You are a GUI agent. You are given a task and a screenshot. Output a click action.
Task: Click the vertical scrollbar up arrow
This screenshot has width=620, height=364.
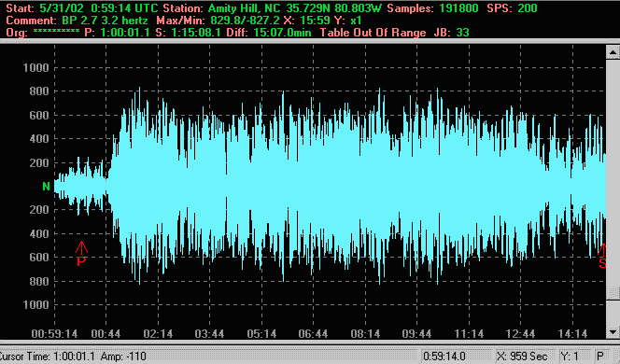tap(613, 51)
